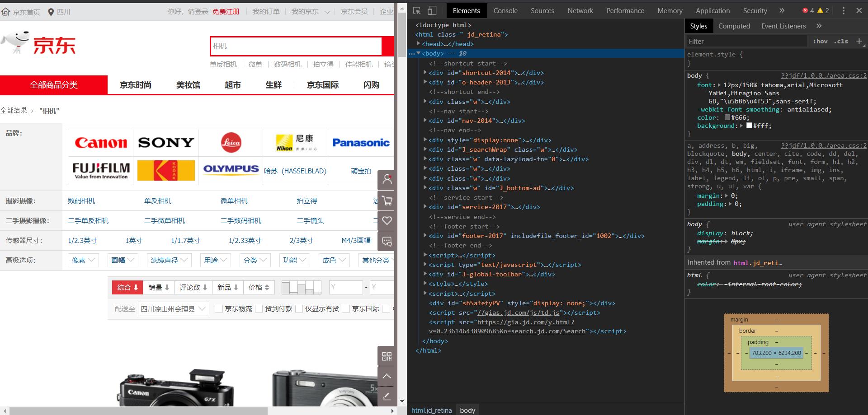
Task: Open the 滤镜直径 filter dropdown
Action: pyautogui.click(x=169, y=261)
